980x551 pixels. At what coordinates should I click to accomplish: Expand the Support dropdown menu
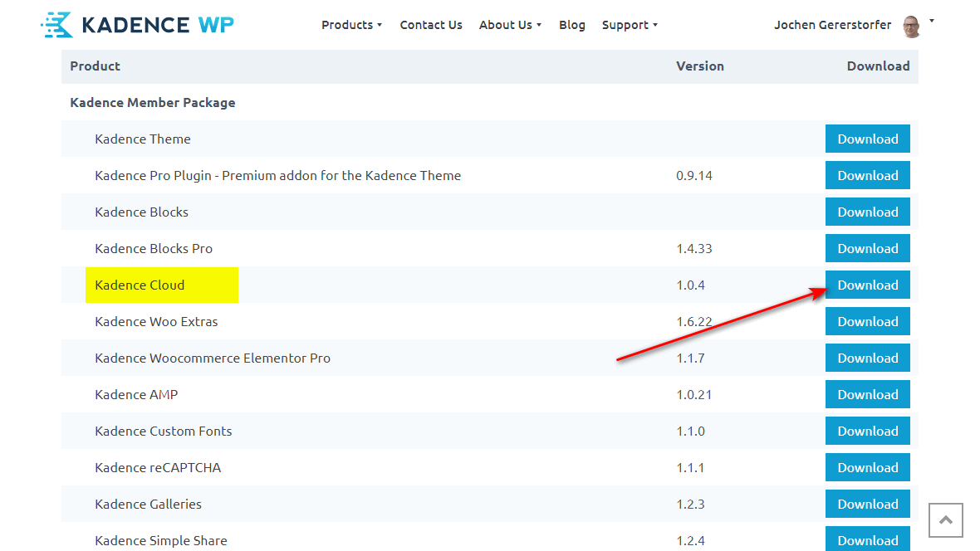tap(630, 25)
